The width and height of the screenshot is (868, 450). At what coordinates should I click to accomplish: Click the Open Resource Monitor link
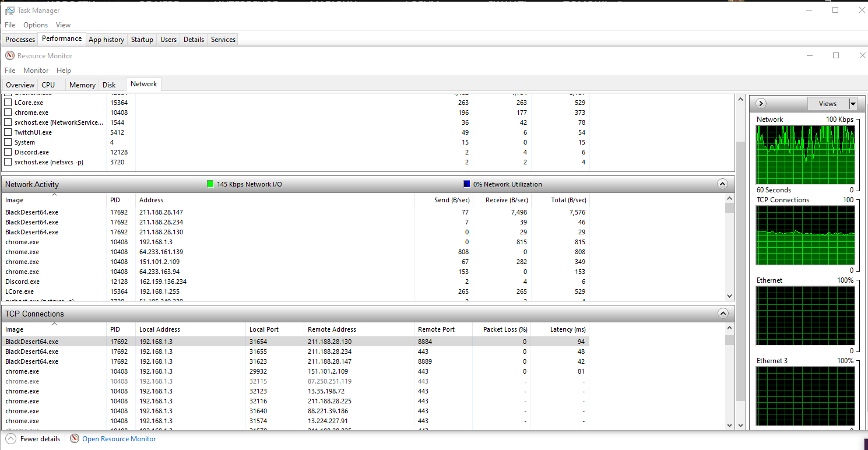[119, 439]
